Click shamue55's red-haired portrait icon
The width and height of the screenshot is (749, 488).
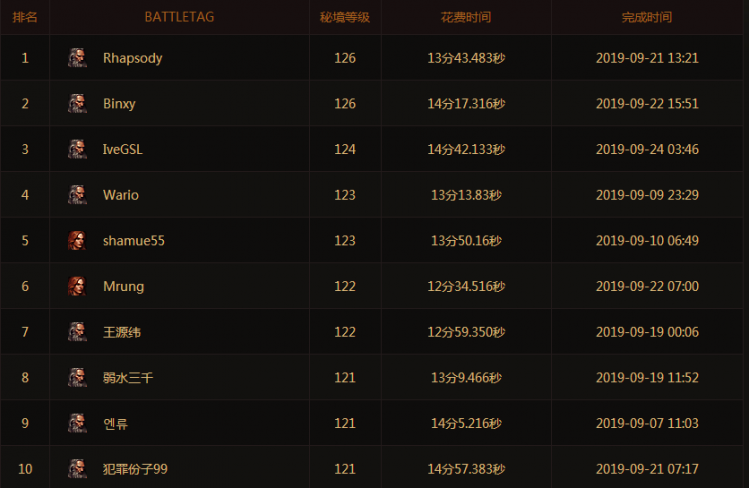tap(76, 241)
